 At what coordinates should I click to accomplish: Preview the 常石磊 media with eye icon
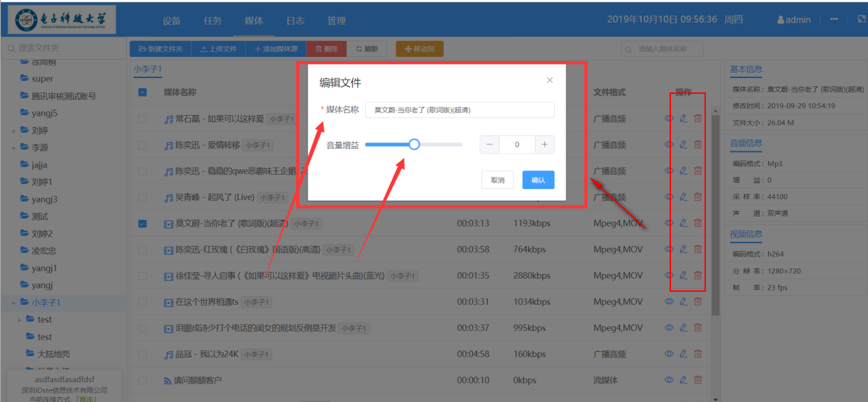(669, 118)
